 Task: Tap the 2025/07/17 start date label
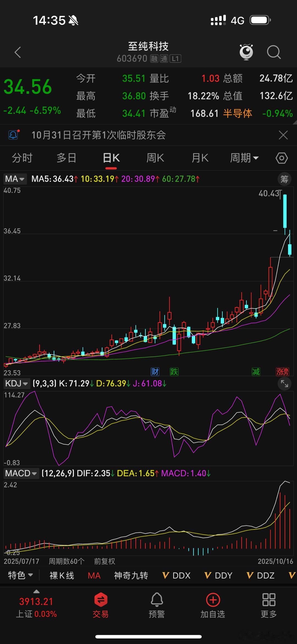[21, 561]
